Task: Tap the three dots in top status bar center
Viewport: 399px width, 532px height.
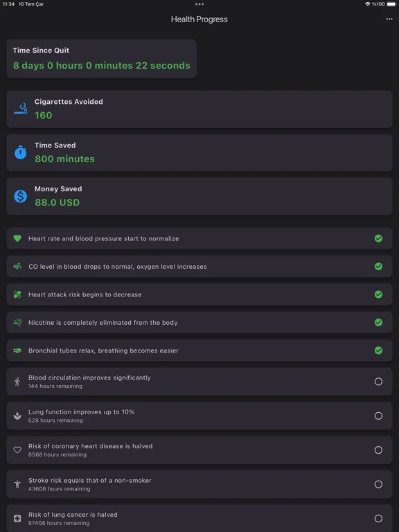Action: 199,4
